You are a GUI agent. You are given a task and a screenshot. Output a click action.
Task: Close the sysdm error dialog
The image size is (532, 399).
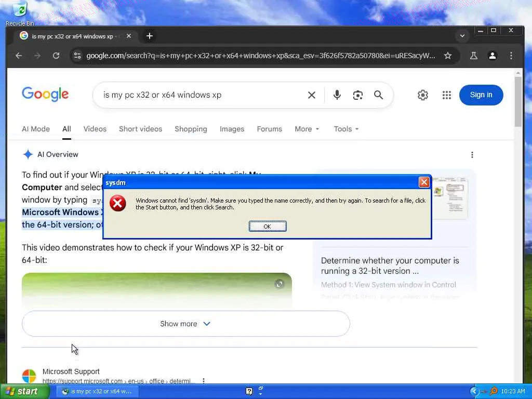click(x=424, y=182)
